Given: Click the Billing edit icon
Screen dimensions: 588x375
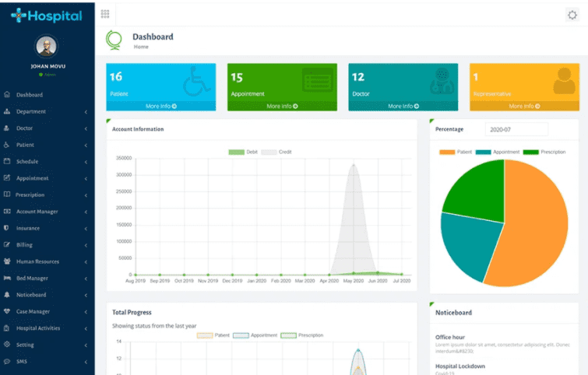Looking at the screenshot, I should pyautogui.click(x=7, y=244).
